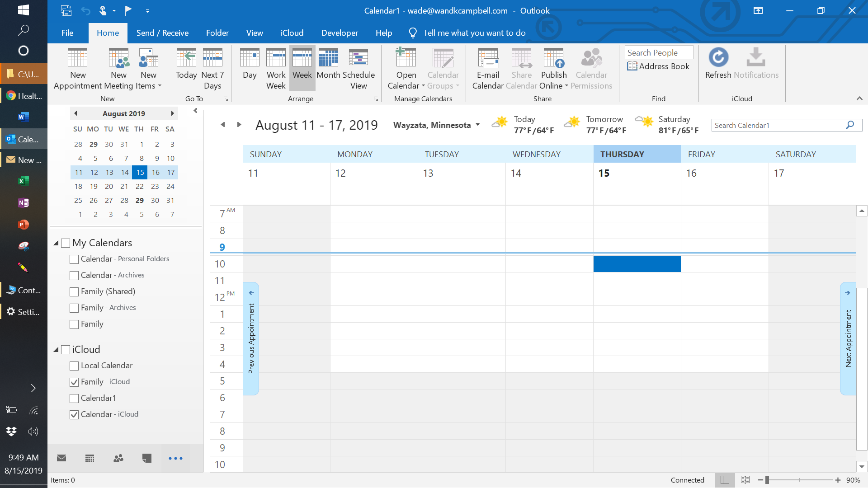This screenshot has width=868, height=488.
Task: Select the Work Week view icon
Action: (x=276, y=58)
